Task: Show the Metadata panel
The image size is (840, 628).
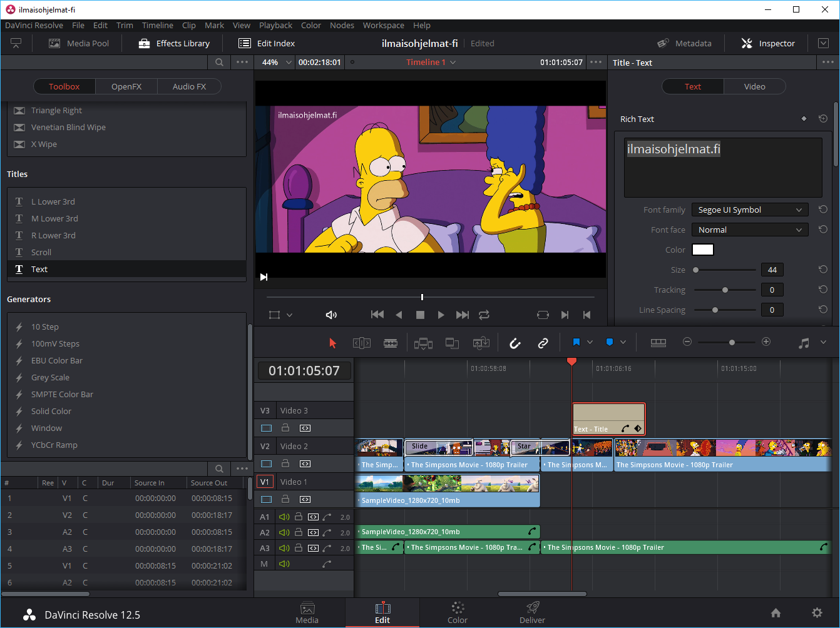Action: (684, 43)
